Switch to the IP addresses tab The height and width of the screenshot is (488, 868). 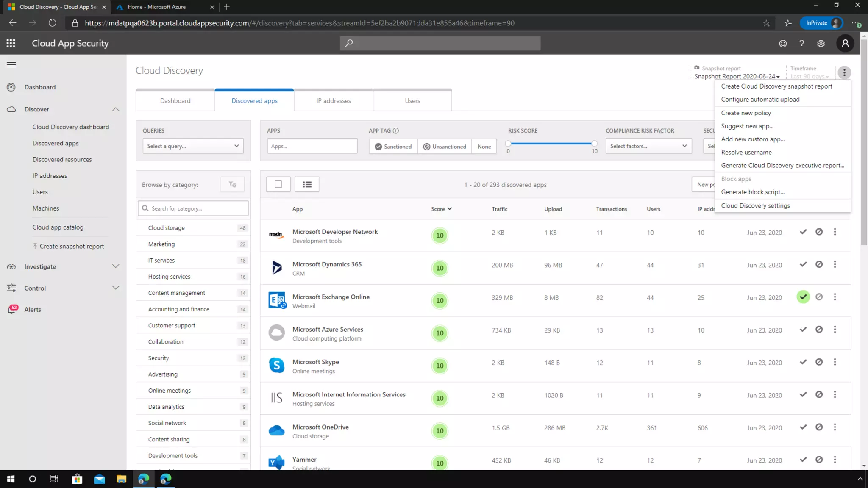tap(333, 101)
